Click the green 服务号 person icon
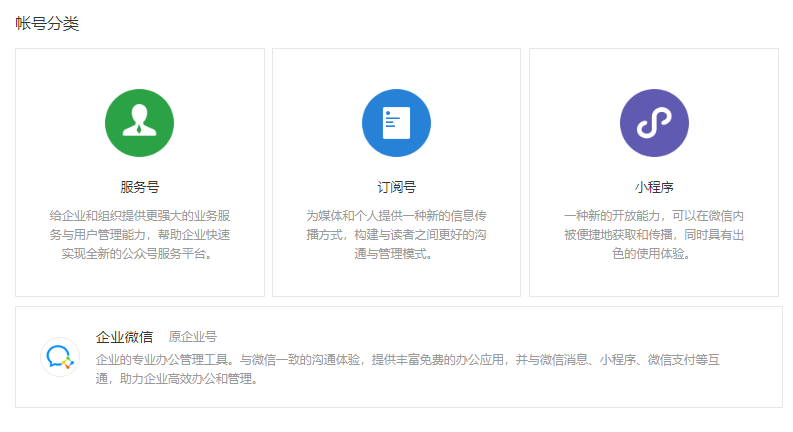 click(139, 123)
